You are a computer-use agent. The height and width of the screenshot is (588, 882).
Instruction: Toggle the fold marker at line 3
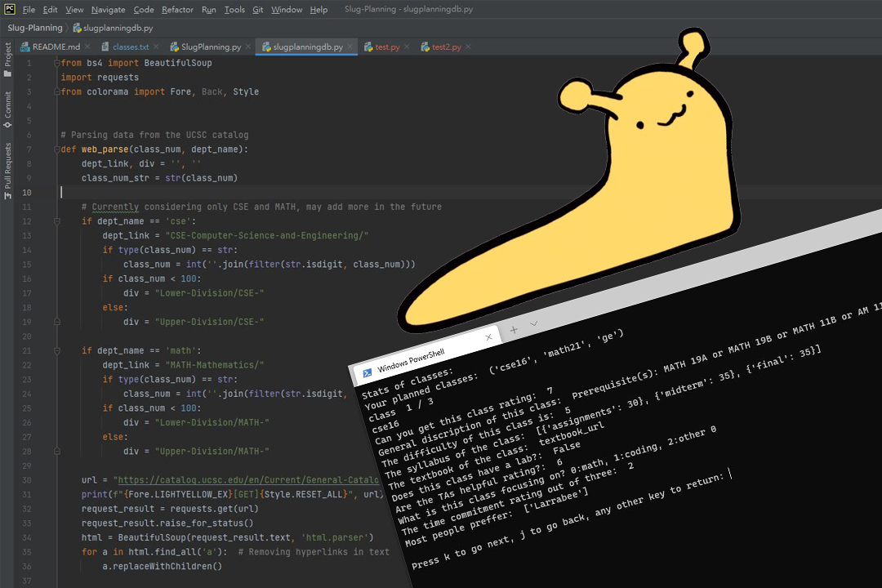tap(57, 91)
